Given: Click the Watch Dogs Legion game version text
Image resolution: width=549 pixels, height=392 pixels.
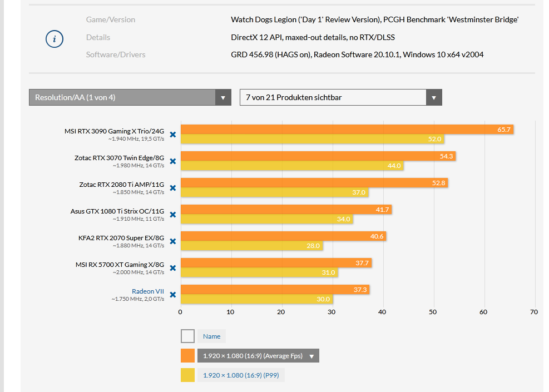Looking at the screenshot, I should point(375,19).
